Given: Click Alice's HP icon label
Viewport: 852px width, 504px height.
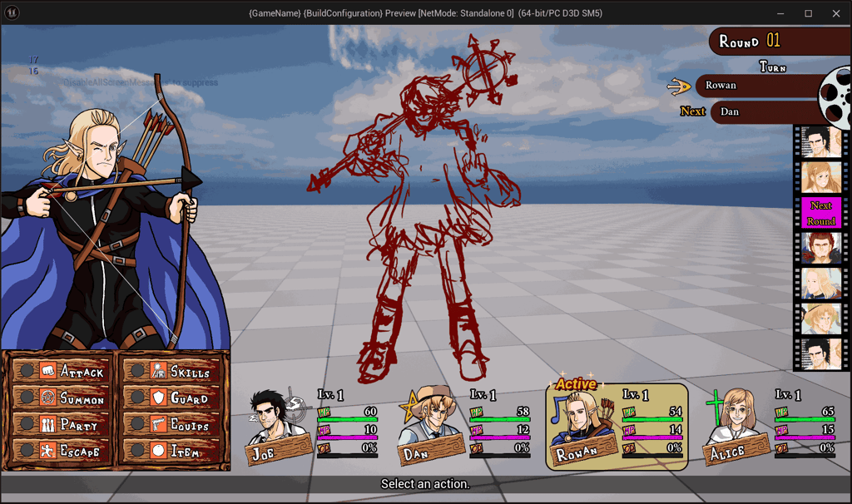Looking at the screenshot, I should 781,413.
